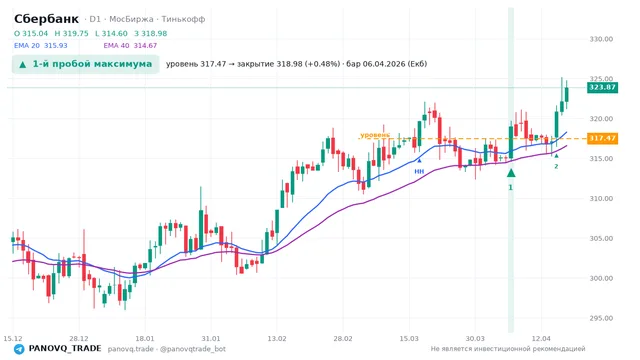Click the 300.00 price axis label

[x=601, y=278]
